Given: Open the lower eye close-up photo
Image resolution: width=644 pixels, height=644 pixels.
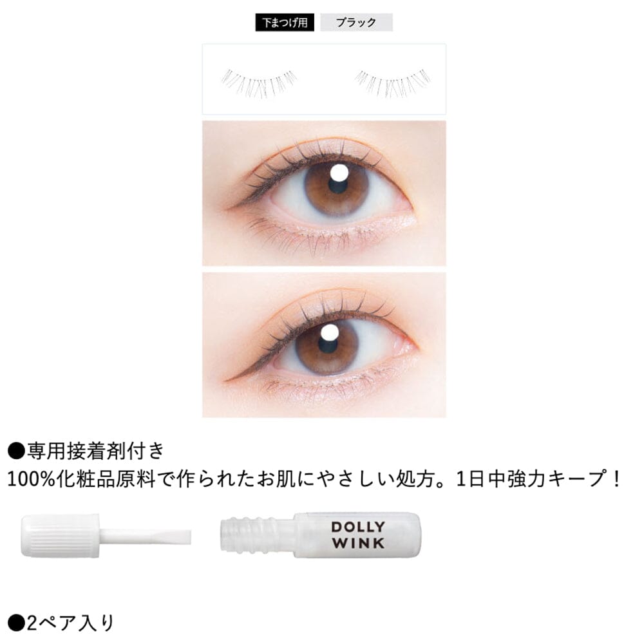Looking at the screenshot, I should [324, 345].
